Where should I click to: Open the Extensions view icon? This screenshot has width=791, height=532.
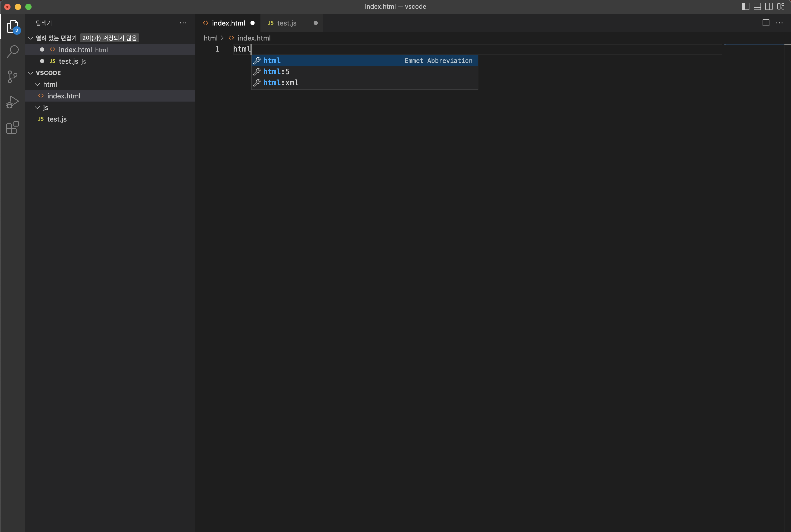click(x=13, y=128)
